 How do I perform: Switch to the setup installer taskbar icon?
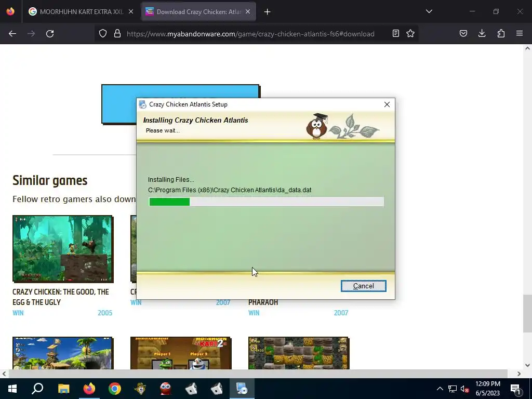[x=242, y=389]
